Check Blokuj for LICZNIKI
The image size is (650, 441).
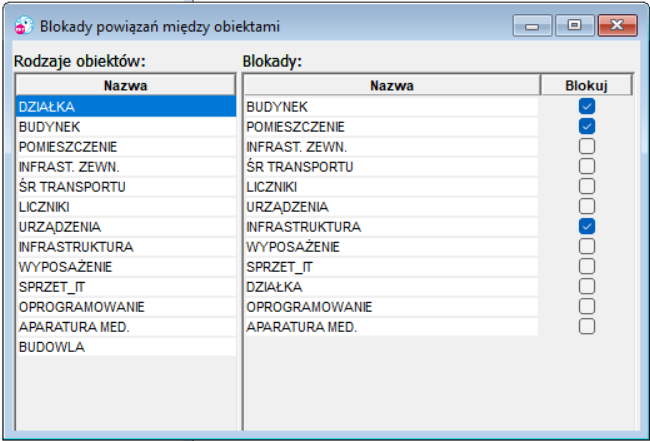(587, 187)
